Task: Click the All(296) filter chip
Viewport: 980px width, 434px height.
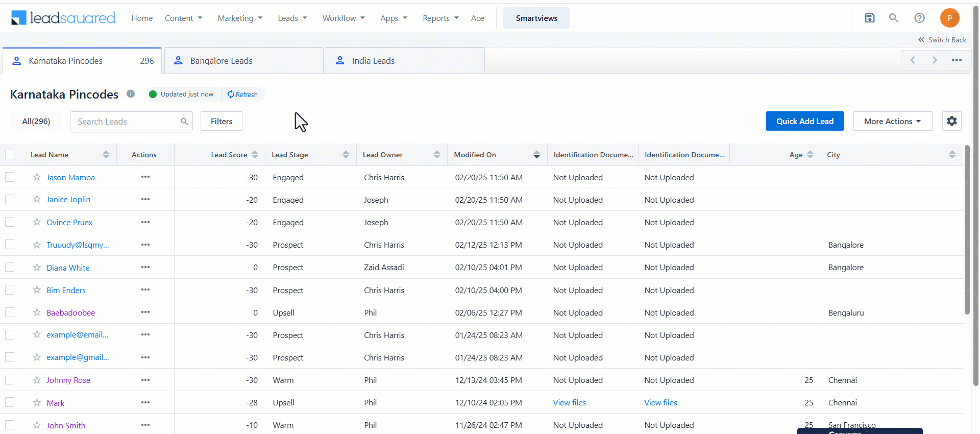Action: pyautogui.click(x=36, y=122)
